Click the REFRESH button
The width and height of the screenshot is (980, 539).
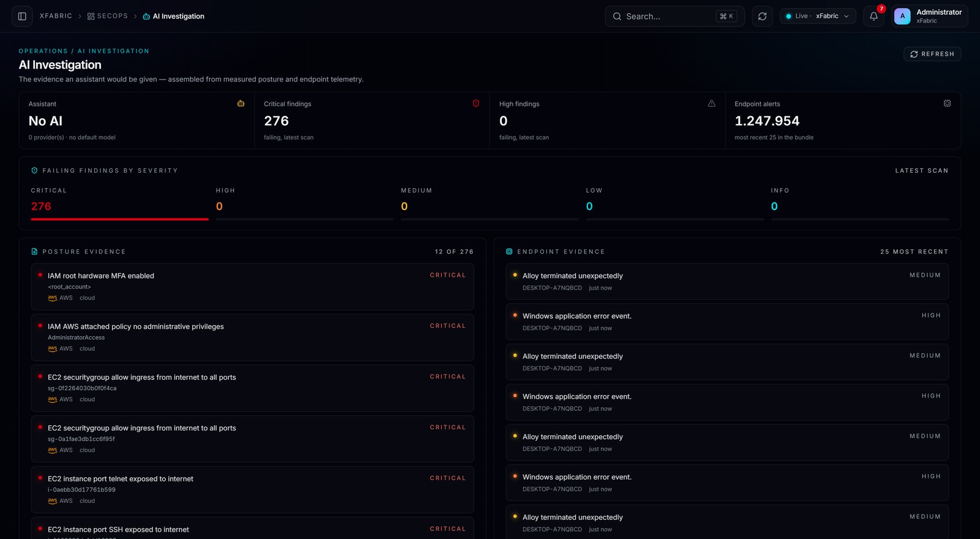[932, 54]
